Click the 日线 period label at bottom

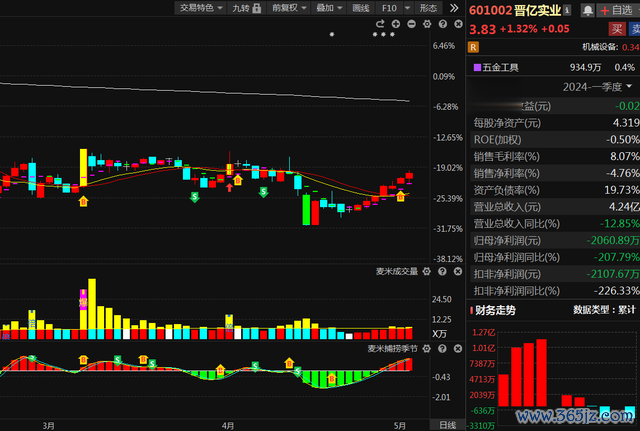[x=447, y=425]
